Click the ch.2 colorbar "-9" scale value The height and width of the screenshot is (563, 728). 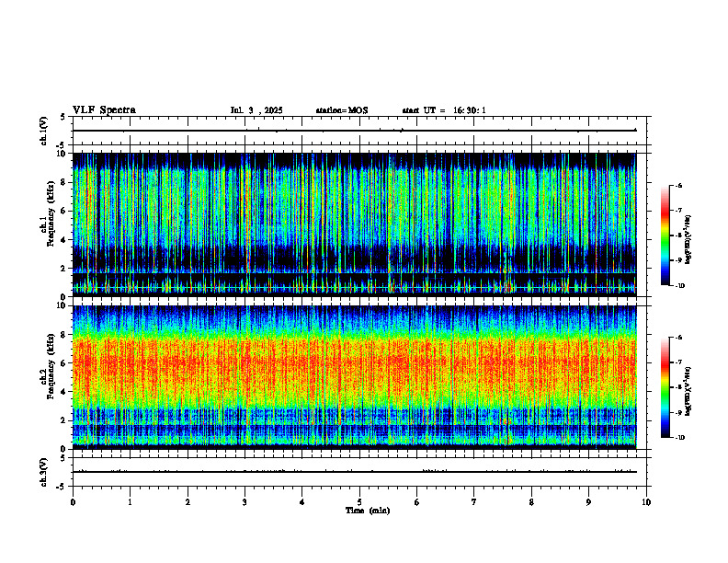pos(678,412)
